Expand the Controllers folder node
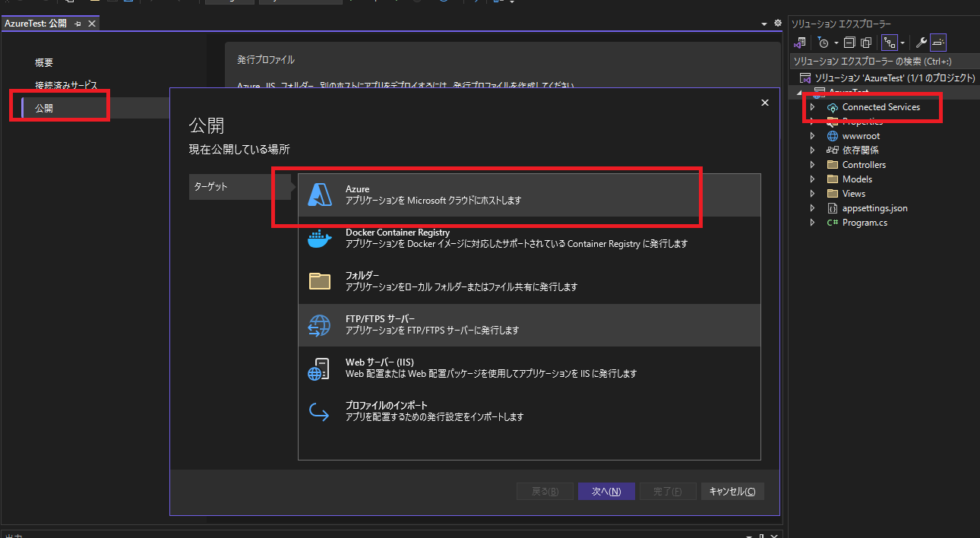Image resolution: width=980 pixels, height=538 pixels. click(x=812, y=165)
